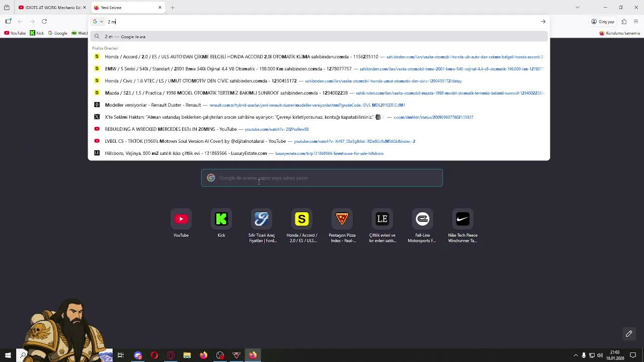Viewport: 644px width, 362px height.
Task: Open REBUILDING A WRECKED MERCEDES E63s suggestion
Action: pos(319,129)
